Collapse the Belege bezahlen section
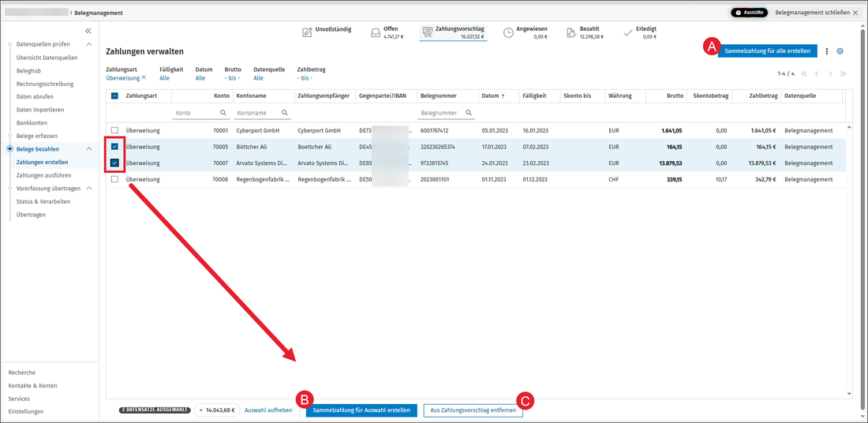Viewport: 868px width, 423px height. (x=89, y=149)
